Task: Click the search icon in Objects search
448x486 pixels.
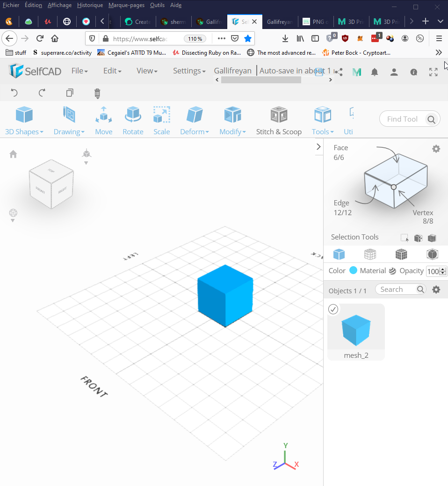Action: click(420, 289)
